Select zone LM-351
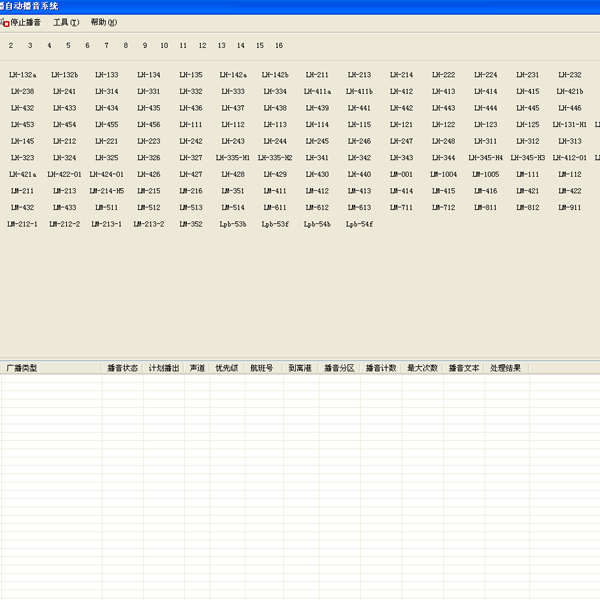This screenshot has height=600, width=600. point(233,191)
